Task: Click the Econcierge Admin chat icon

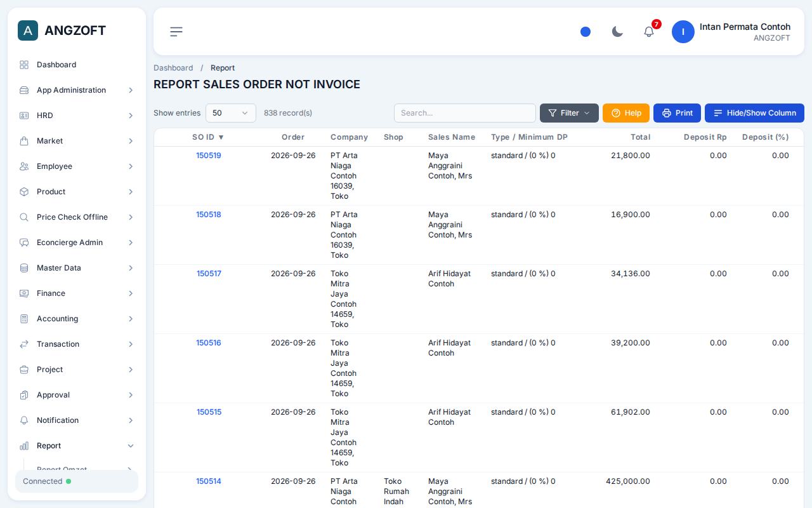Action: [24, 243]
